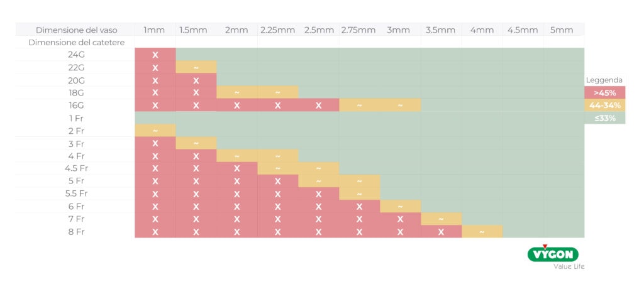This screenshot has height=282, width=644.
Task: Select the green ≤33% legend swatch
Action: pos(604,118)
